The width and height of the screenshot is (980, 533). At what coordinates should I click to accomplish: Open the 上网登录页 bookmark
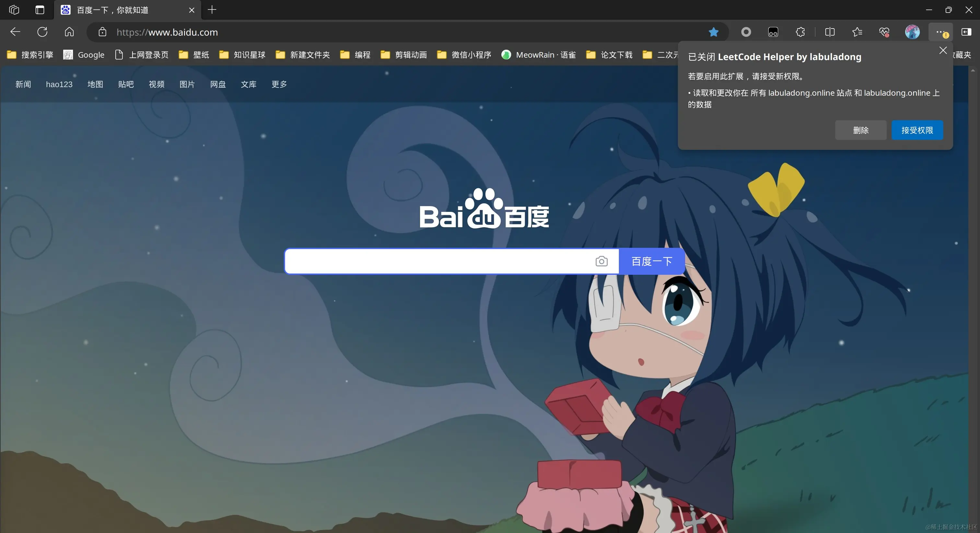pyautogui.click(x=142, y=55)
